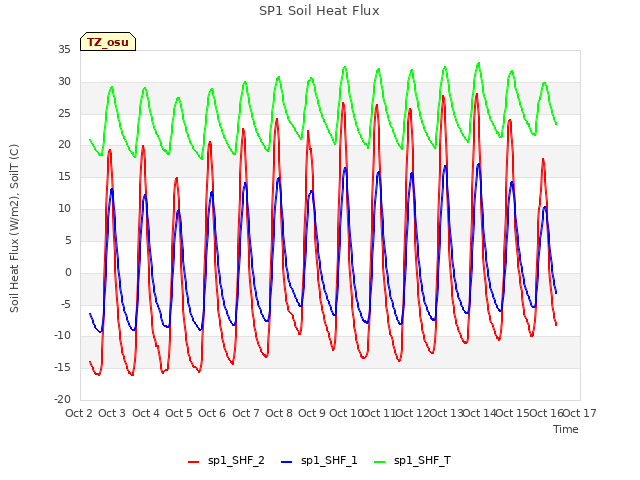The height and width of the screenshot is (480, 640).
Task: Click the 30 y-axis tick label
Action: (x=64, y=82)
